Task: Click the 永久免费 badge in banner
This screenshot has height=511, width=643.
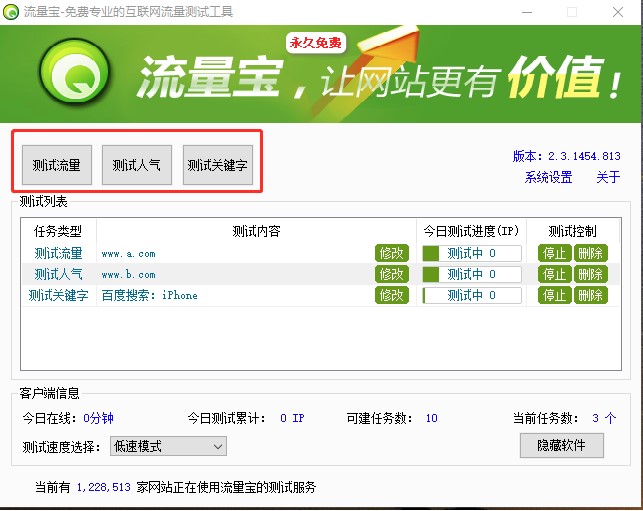Action: pos(316,43)
